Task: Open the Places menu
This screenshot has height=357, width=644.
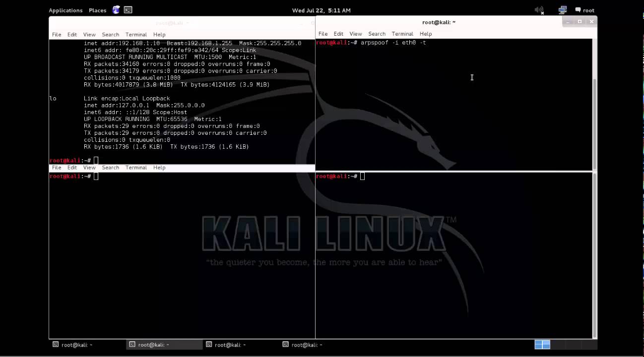Action: [x=97, y=10]
